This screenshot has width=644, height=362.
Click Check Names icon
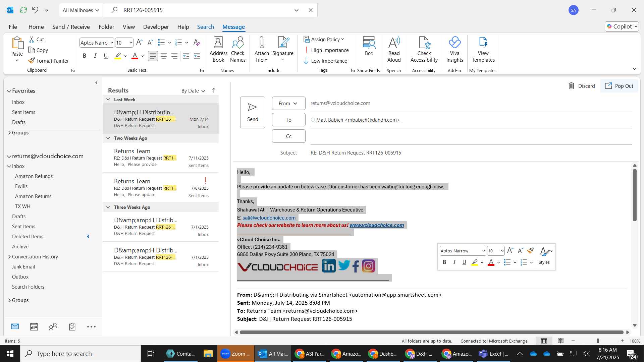(238, 50)
